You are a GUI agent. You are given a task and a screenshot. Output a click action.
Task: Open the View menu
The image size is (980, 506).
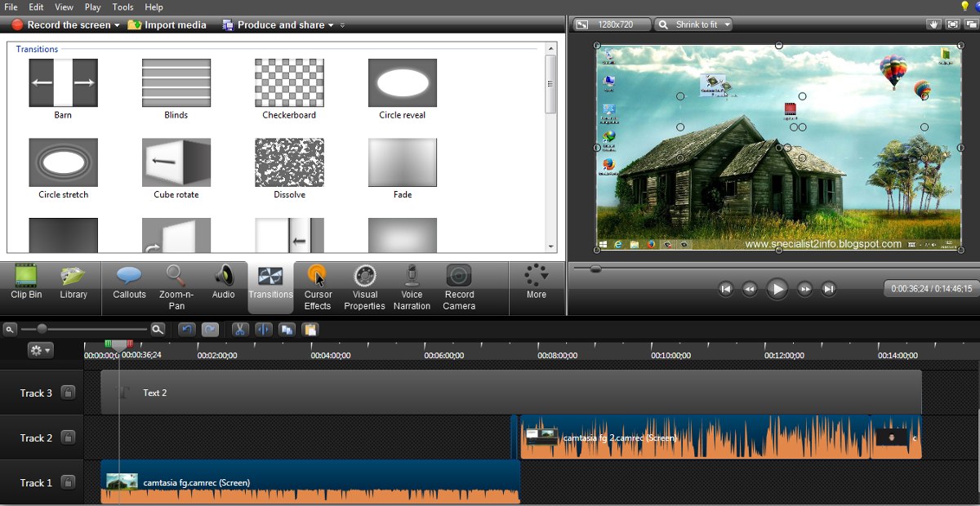tap(64, 7)
